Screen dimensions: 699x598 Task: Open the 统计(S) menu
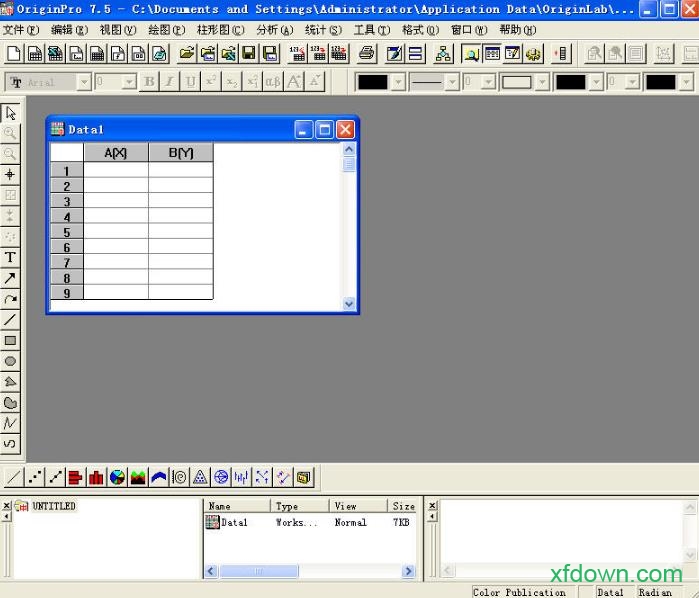323,30
